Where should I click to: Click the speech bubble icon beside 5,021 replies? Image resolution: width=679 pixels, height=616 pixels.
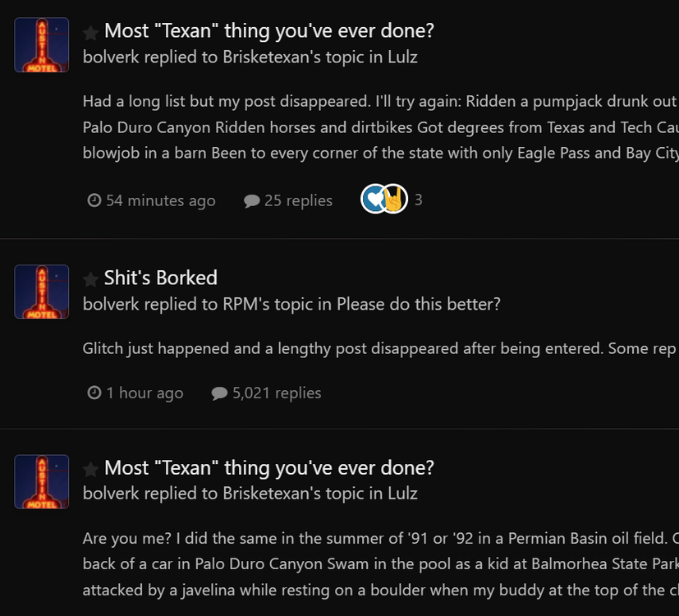219,393
